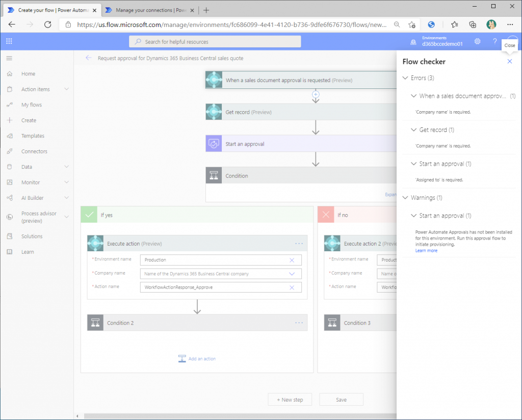Expand Action items in sidebar

67,89
